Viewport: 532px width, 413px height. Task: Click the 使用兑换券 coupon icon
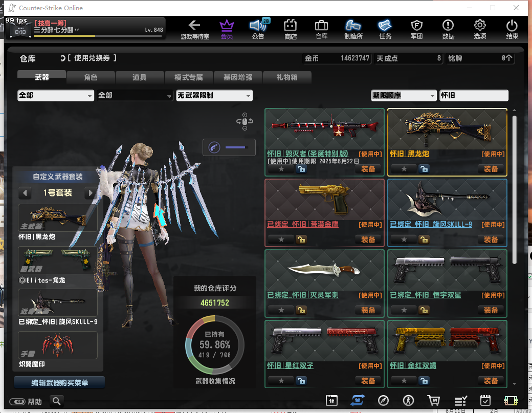click(x=63, y=58)
